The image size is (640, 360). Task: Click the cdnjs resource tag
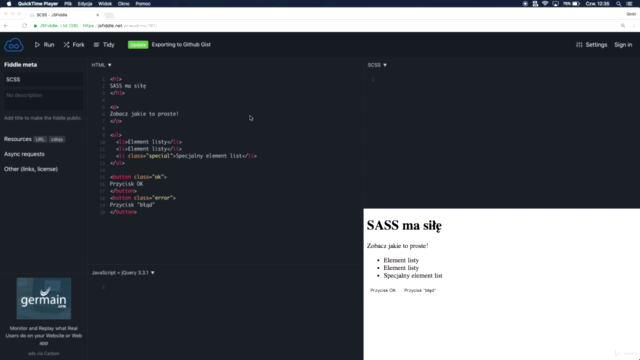(x=57, y=140)
